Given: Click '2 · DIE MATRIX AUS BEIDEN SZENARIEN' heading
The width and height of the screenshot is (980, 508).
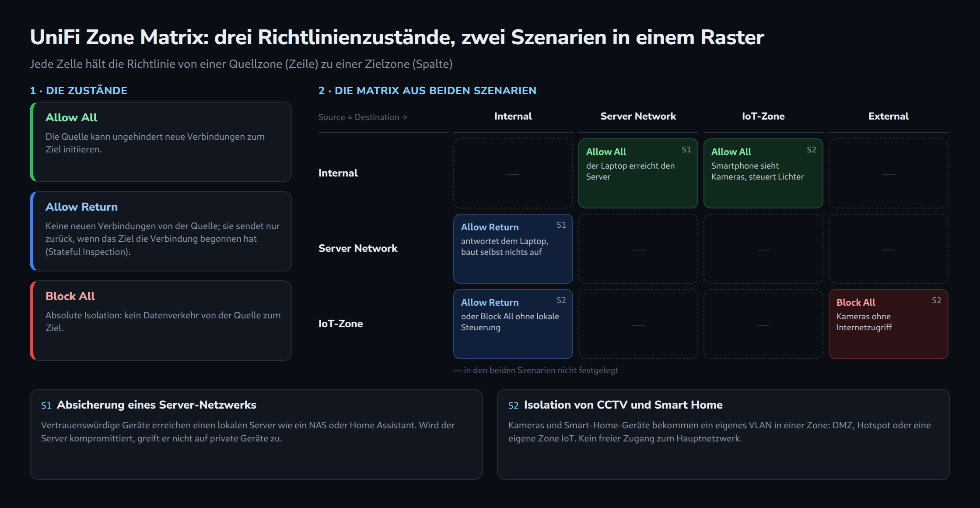Looking at the screenshot, I should (x=427, y=91).
